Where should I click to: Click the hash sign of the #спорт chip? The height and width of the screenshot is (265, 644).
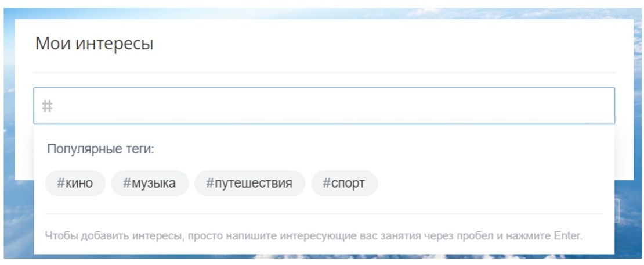pos(327,184)
